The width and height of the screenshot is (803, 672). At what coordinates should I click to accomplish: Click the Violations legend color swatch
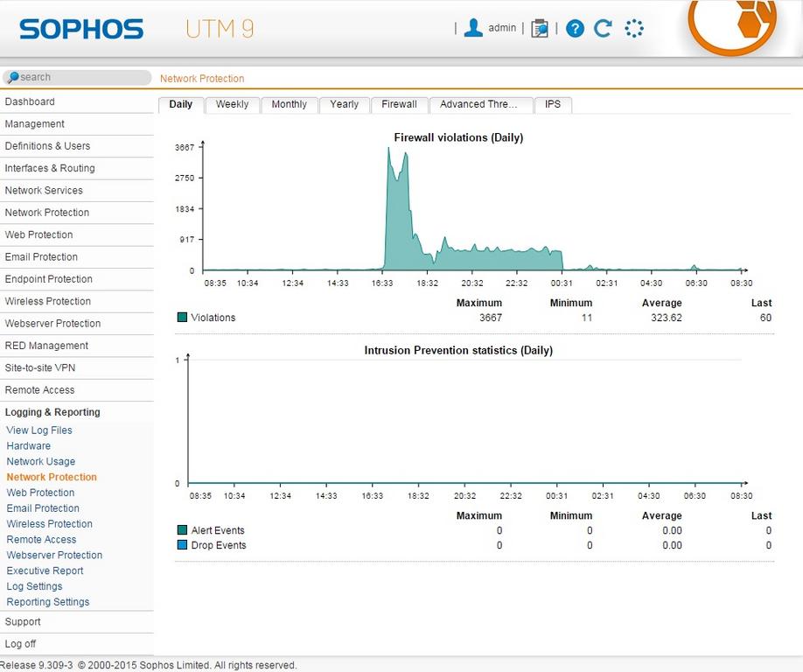click(182, 317)
